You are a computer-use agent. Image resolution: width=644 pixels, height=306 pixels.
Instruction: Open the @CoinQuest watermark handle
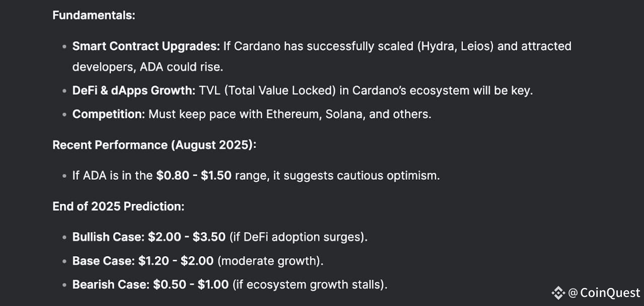click(x=604, y=293)
